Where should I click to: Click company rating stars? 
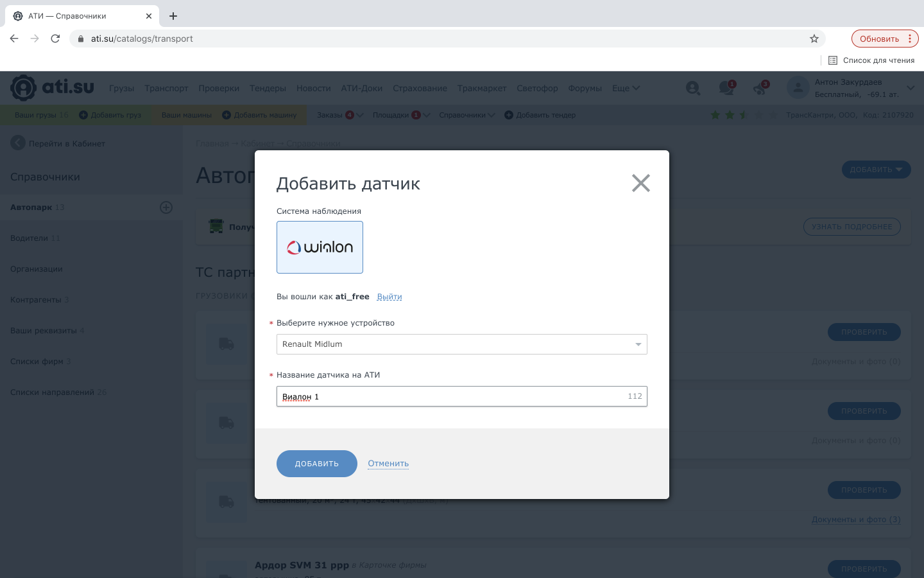(x=744, y=115)
